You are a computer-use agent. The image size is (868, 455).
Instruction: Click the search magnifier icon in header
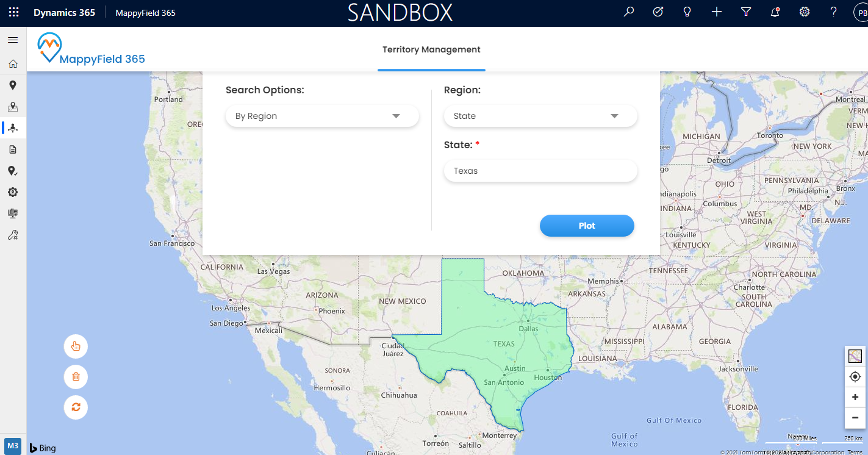coord(629,12)
